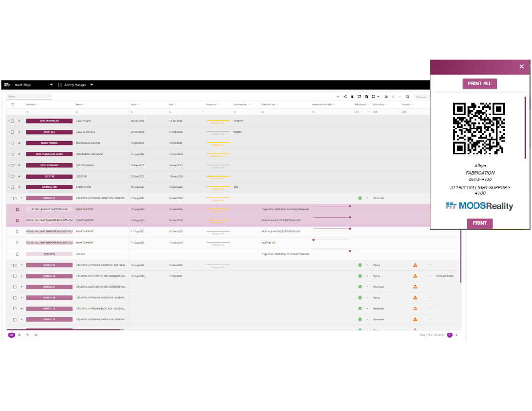Click the import arrow icon in toolbar
532x411 pixels.
click(367, 96)
